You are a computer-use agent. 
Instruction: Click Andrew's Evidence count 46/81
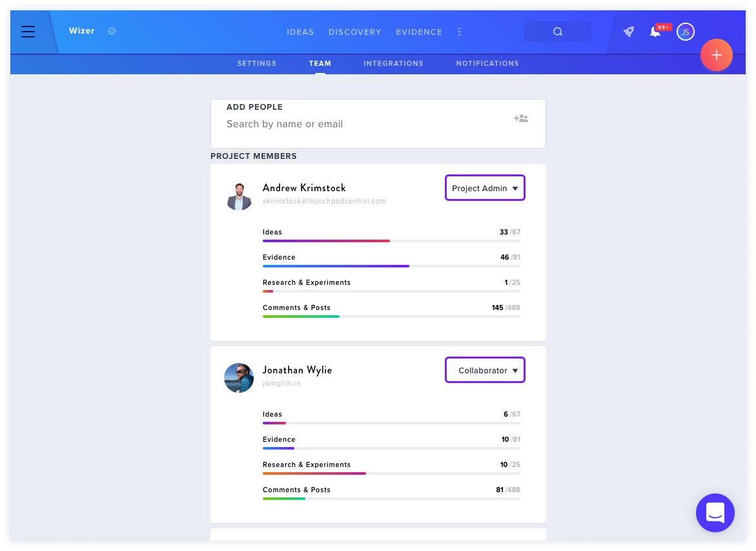[510, 257]
